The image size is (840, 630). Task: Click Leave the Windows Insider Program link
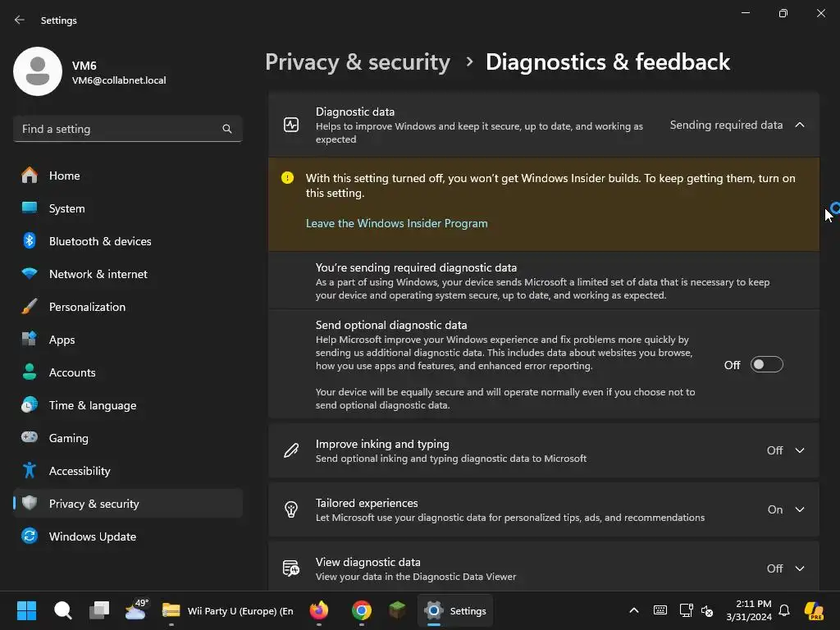(396, 223)
